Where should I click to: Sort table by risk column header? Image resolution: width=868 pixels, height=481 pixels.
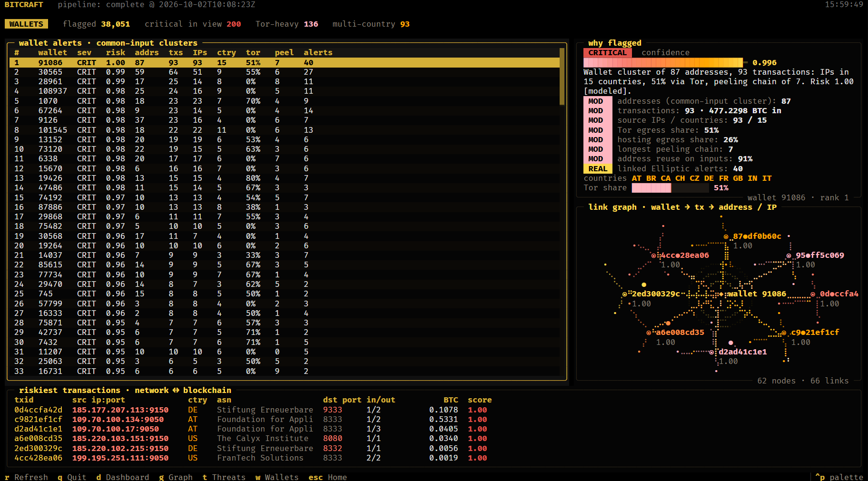(x=116, y=52)
